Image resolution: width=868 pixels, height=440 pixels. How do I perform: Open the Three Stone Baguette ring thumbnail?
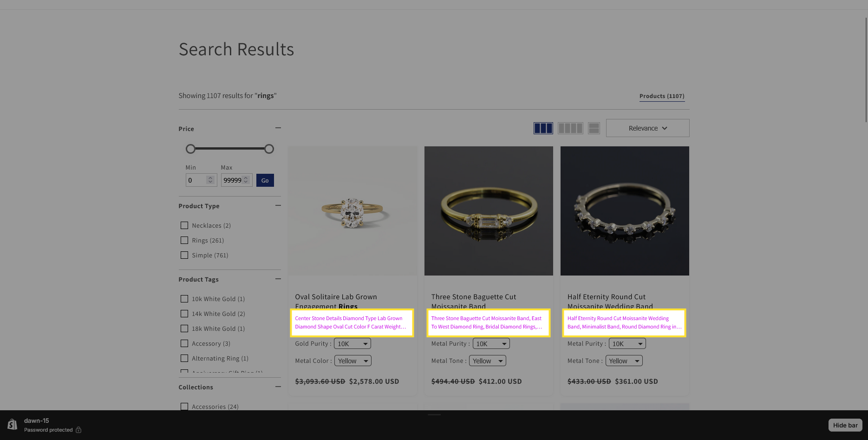point(489,211)
